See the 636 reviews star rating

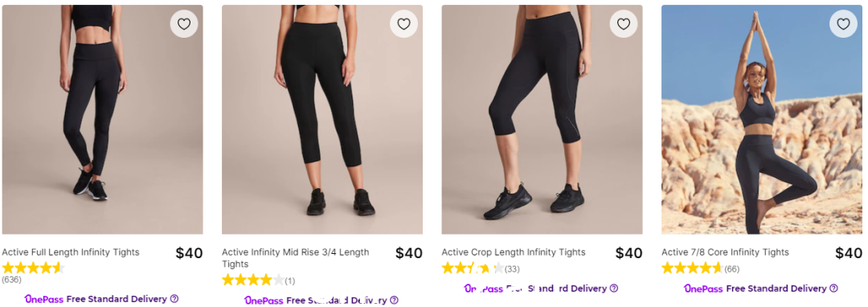[33, 268]
